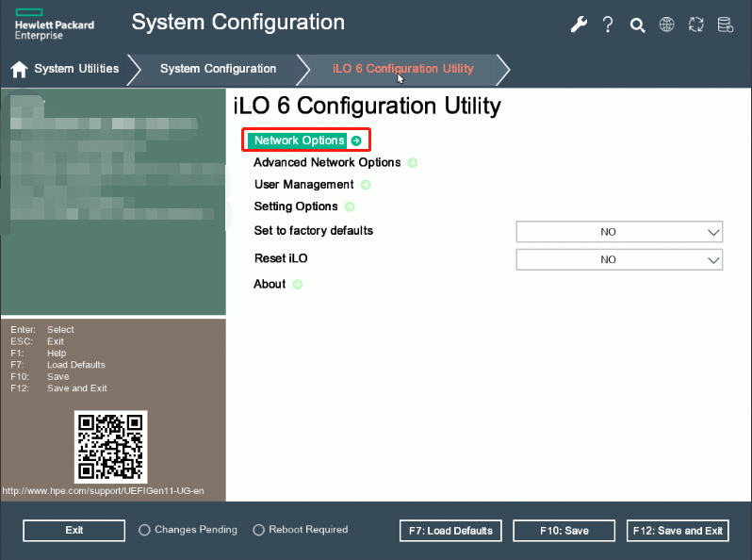
Task: Click the circular arrows refresh icon
Action: tap(696, 25)
